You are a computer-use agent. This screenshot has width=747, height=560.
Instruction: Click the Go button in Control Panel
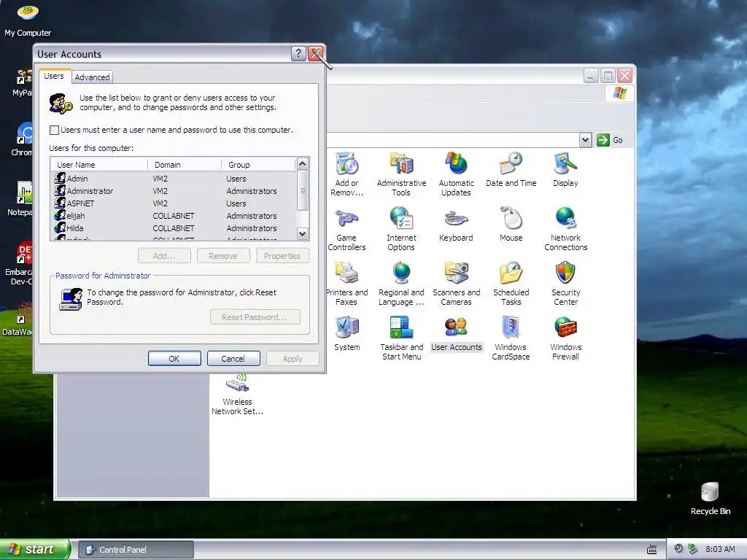[611, 140]
